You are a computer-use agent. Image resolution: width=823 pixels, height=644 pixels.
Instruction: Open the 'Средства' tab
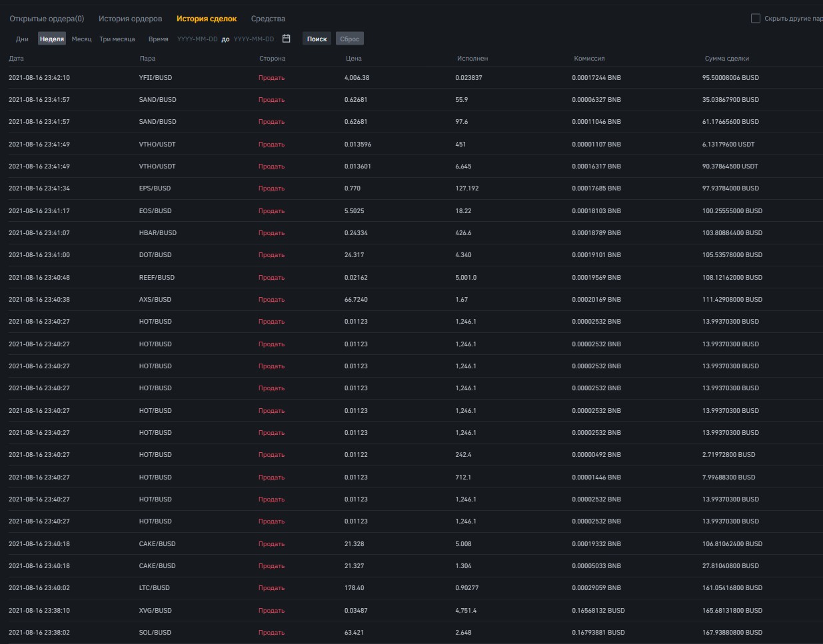tap(269, 19)
